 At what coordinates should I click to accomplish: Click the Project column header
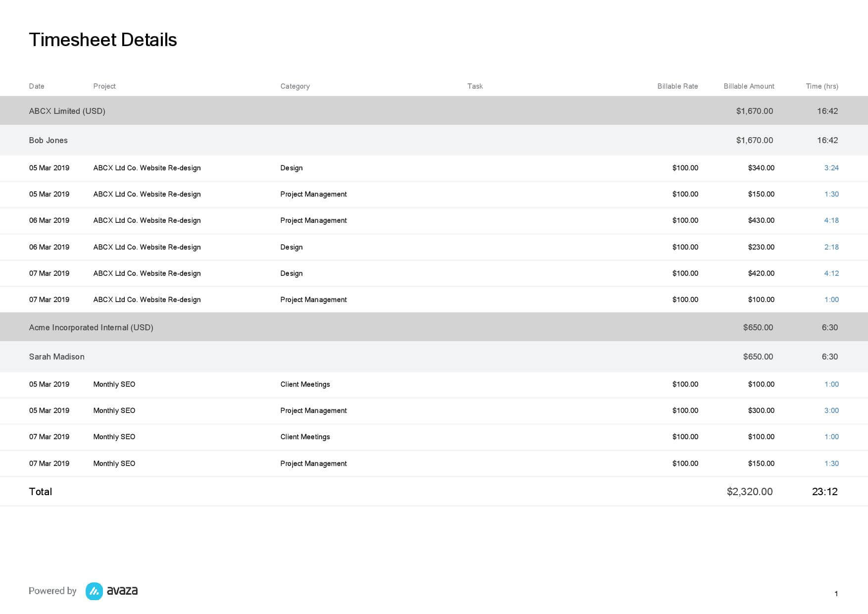[104, 86]
